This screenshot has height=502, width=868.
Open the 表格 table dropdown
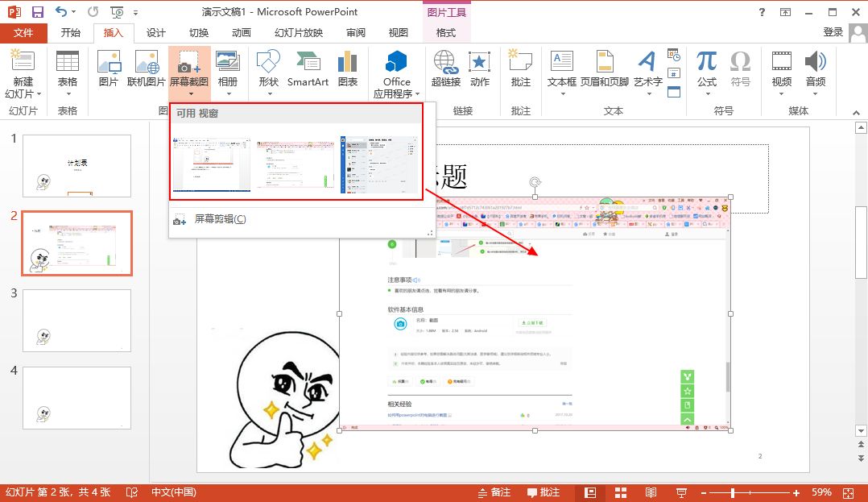coord(68,93)
